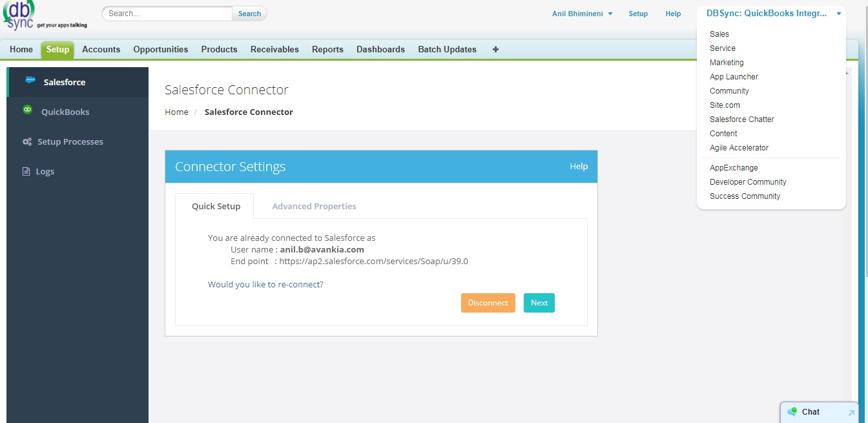Viewport: 868px width, 423px height.
Task: Click the Logs document icon
Action: click(26, 172)
